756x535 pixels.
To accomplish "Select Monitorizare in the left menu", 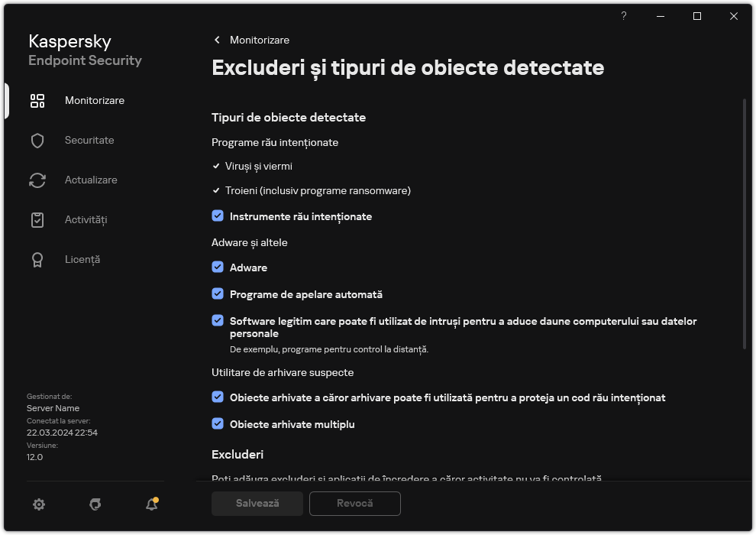I will click(94, 100).
